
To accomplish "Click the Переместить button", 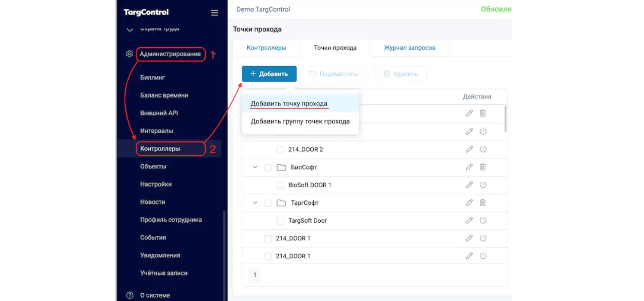I will tap(334, 74).
